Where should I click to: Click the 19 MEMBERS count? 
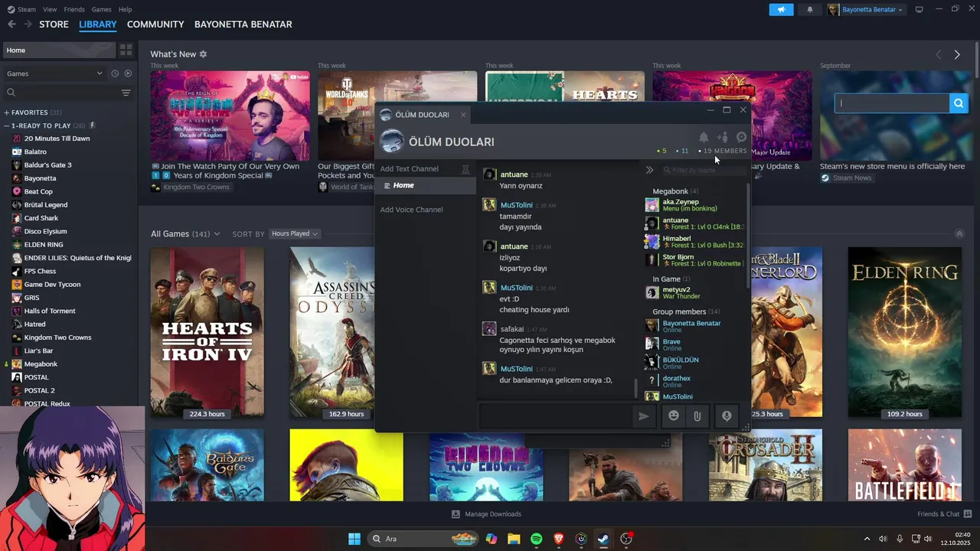[724, 151]
